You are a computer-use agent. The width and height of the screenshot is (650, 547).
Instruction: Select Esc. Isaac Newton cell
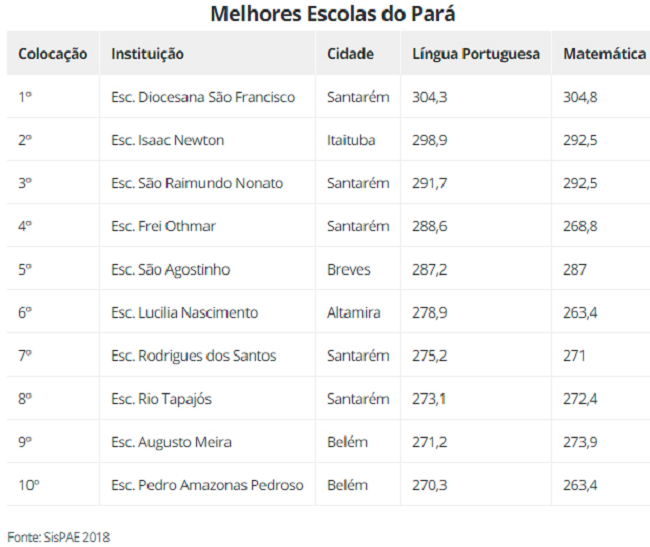click(x=207, y=140)
